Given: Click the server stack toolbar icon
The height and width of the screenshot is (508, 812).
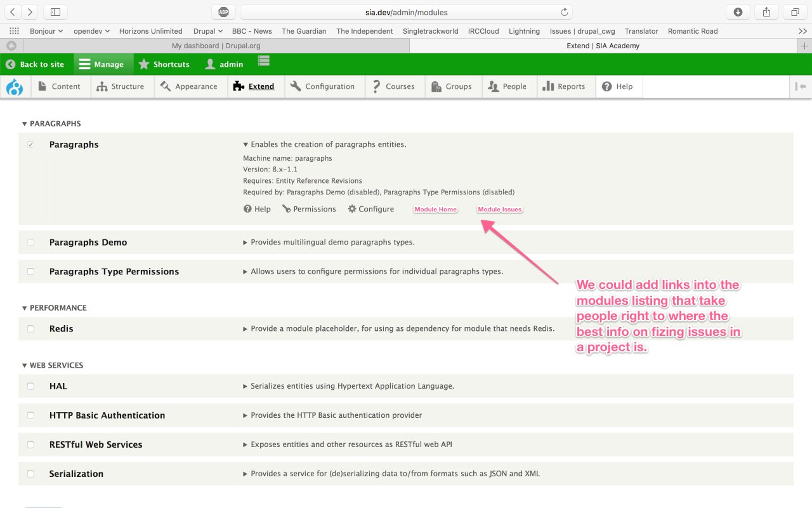Looking at the screenshot, I should click(264, 60).
